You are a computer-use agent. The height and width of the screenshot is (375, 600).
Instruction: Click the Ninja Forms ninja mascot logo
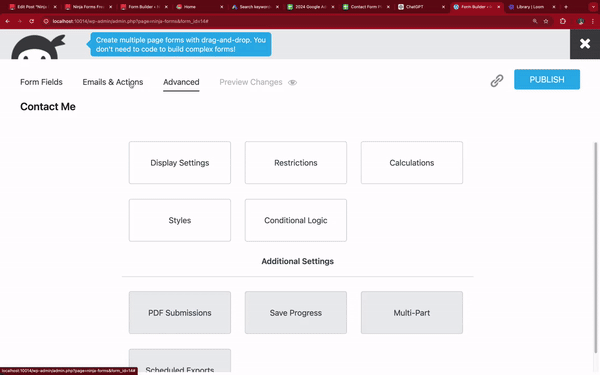(x=38, y=47)
